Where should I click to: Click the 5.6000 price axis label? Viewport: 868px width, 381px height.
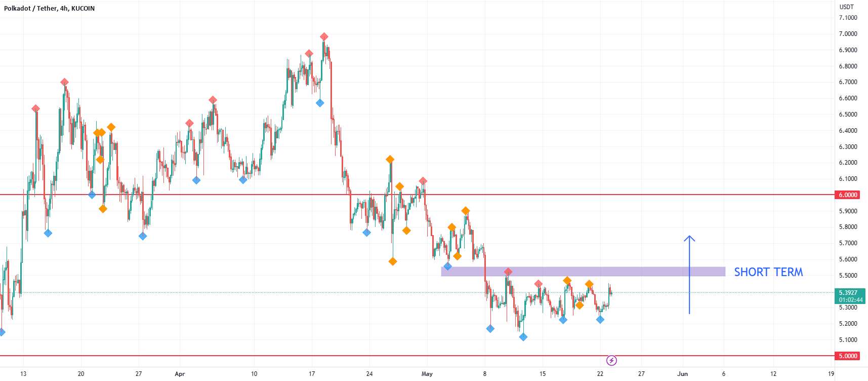click(x=848, y=259)
